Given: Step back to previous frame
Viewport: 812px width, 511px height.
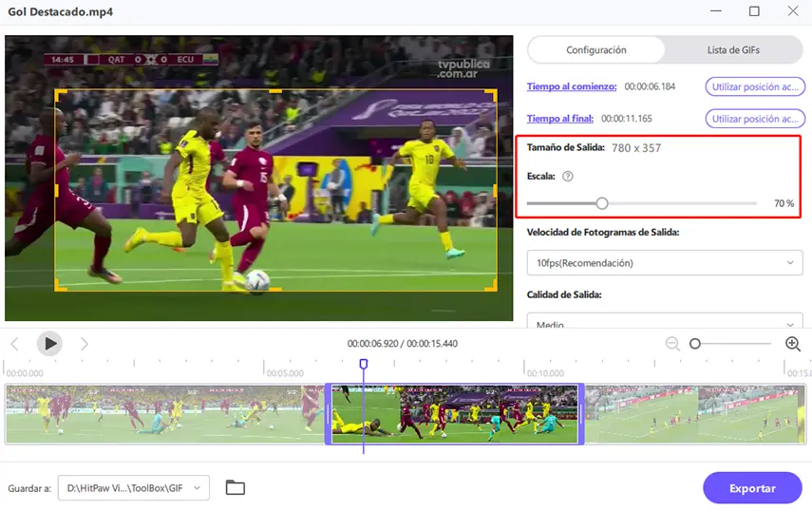Looking at the screenshot, I should (14, 344).
